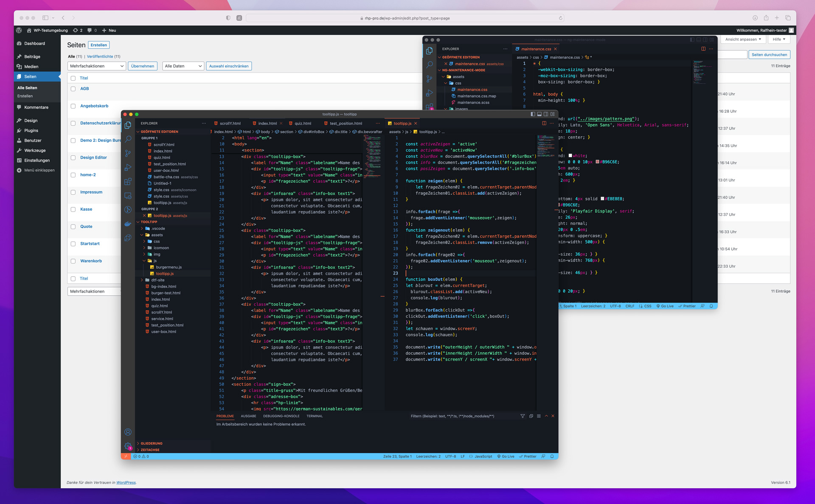815x504 pixels.
Task: Select the home-2 page checkbox
Action: (x=73, y=175)
